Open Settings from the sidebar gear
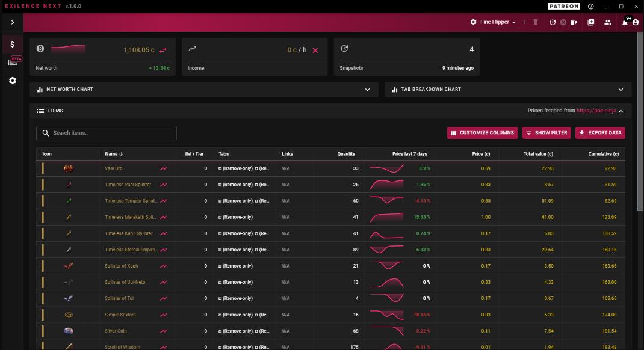The height and width of the screenshot is (350, 644). pos(12,81)
